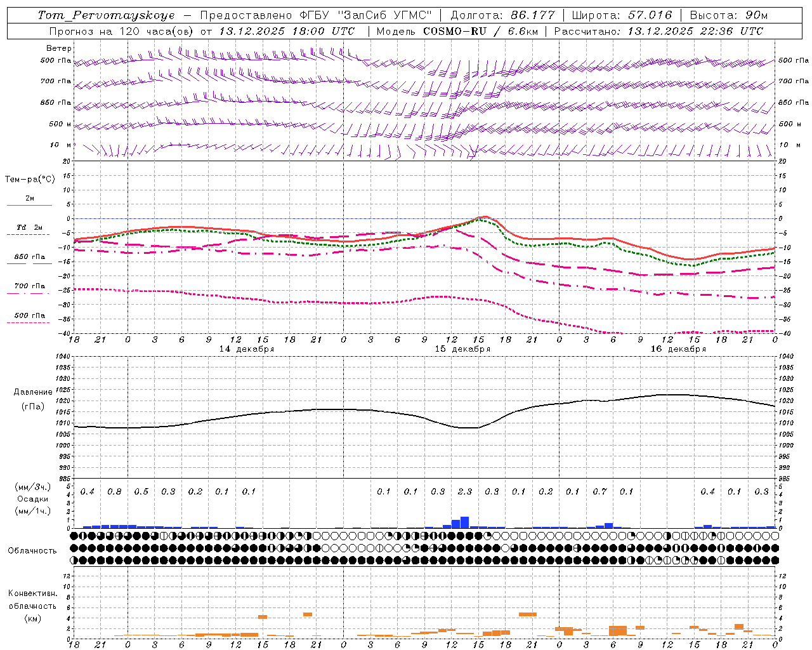Select the (мм/3ч.) precipitation unit label

33,487
